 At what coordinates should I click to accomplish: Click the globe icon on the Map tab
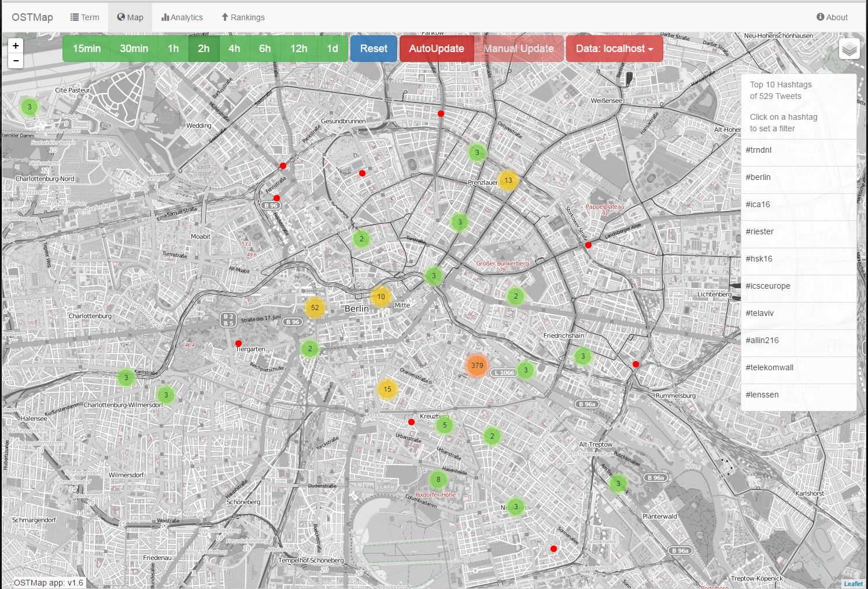coord(121,17)
